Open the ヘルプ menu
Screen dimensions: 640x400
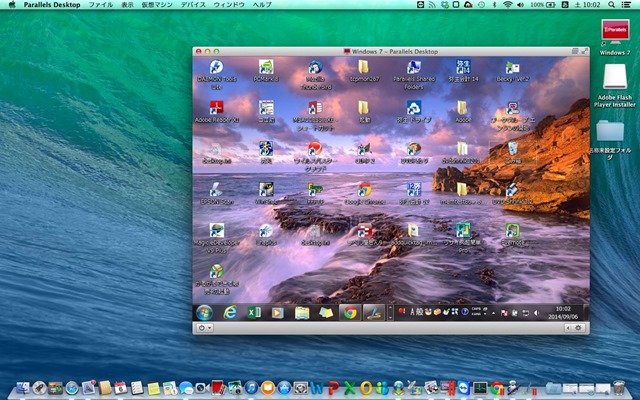point(262,4)
